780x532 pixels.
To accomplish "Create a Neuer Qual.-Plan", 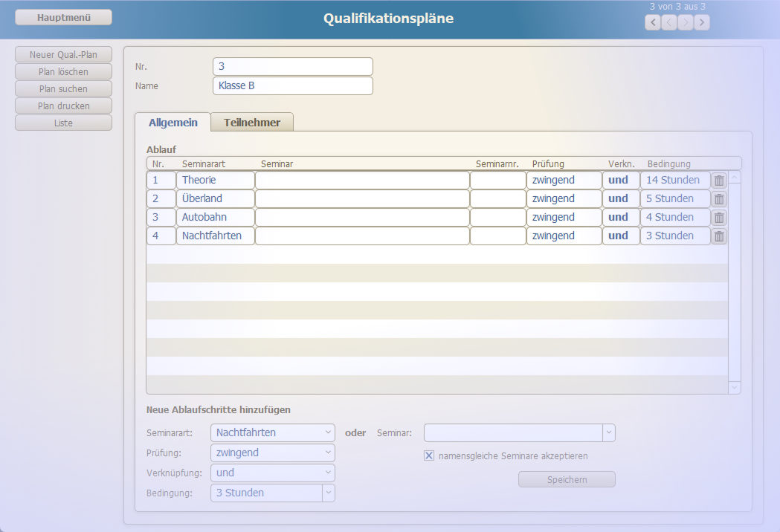I will tap(63, 54).
